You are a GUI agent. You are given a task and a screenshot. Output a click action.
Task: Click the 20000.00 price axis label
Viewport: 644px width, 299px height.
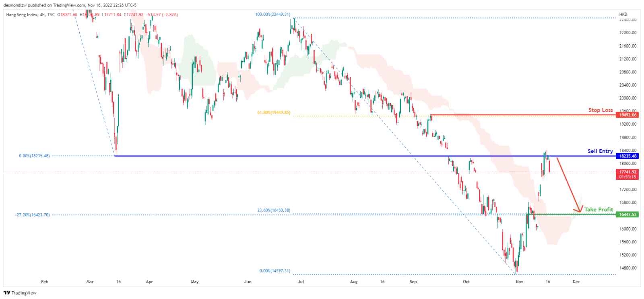[x=628, y=98]
